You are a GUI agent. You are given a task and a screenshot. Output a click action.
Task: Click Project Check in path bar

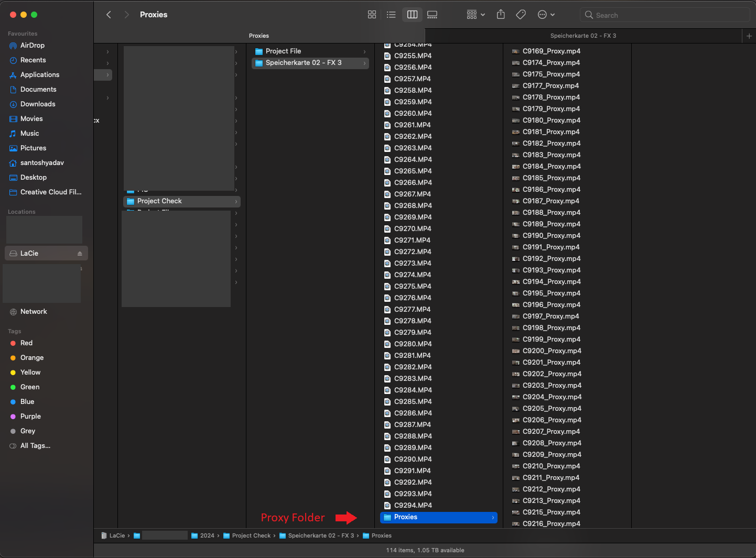point(246,535)
